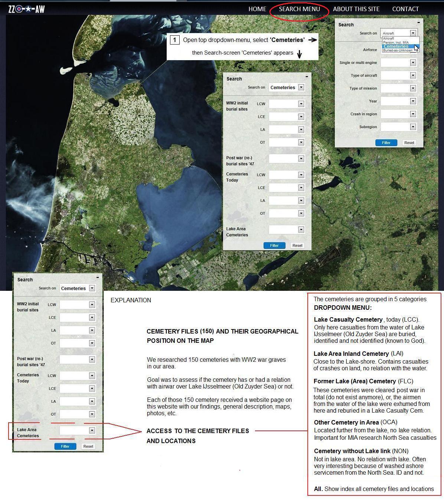Open the 'Year' dropdown
The width and height of the screenshot is (444, 504).
point(412,101)
